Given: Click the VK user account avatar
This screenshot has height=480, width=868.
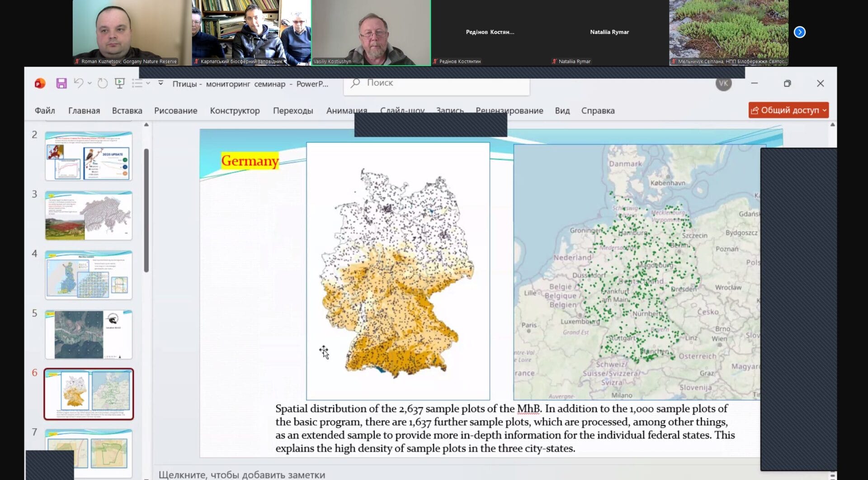Looking at the screenshot, I should tap(723, 83).
